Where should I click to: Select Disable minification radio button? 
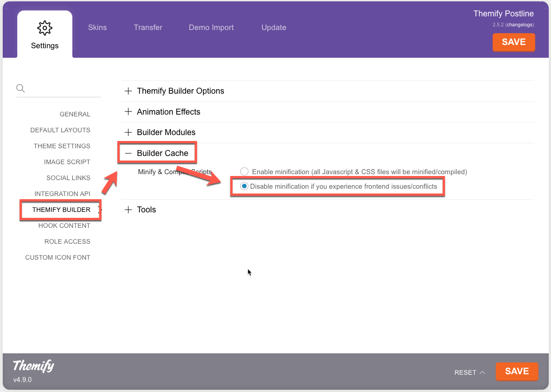[x=244, y=186]
